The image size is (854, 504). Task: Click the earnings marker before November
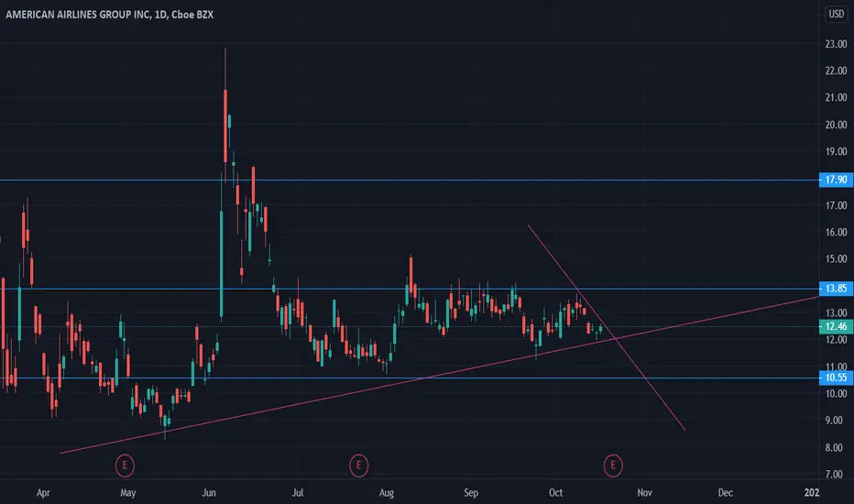613,466
